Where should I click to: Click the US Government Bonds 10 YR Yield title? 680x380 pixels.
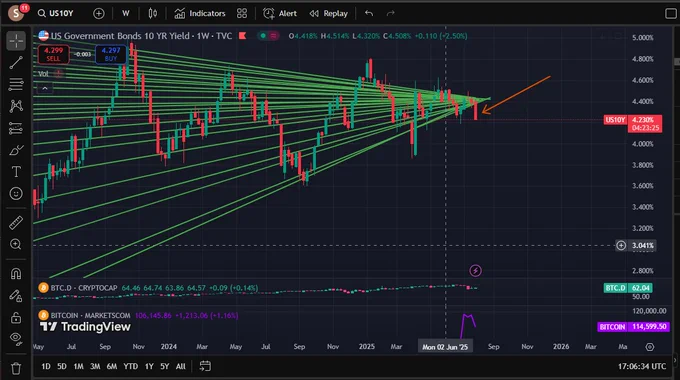pyautogui.click(x=120, y=36)
